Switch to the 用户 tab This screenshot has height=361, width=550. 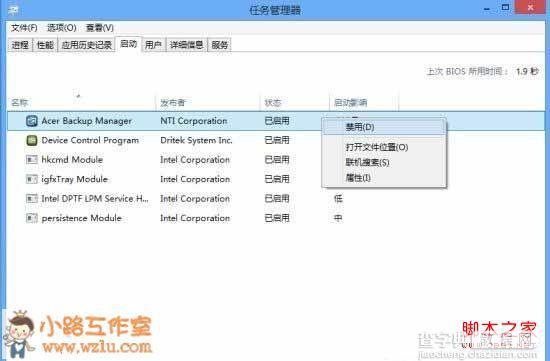point(153,45)
